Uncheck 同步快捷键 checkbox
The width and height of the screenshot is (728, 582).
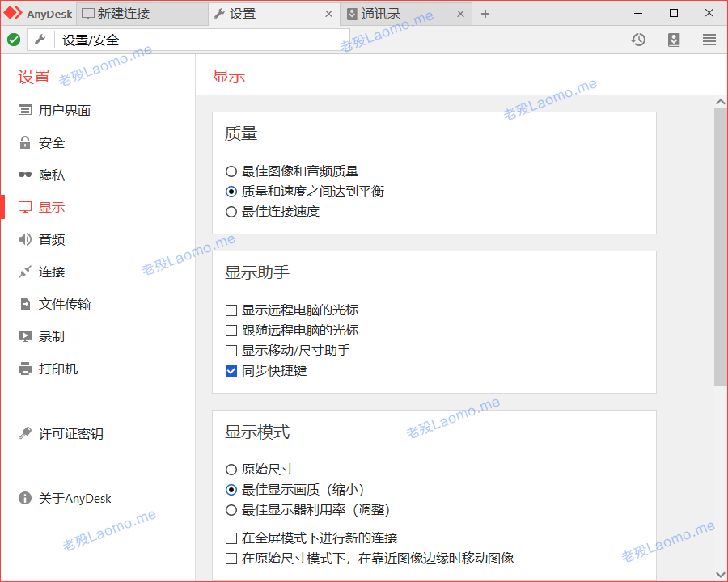(x=231, y=371)
